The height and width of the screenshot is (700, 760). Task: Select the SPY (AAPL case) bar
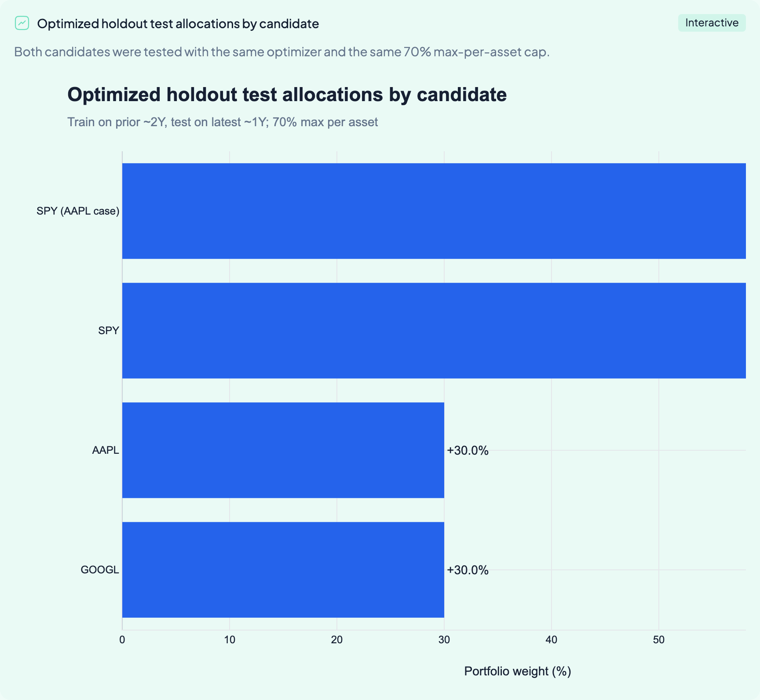pyautogui.click(x=434, y=211)
